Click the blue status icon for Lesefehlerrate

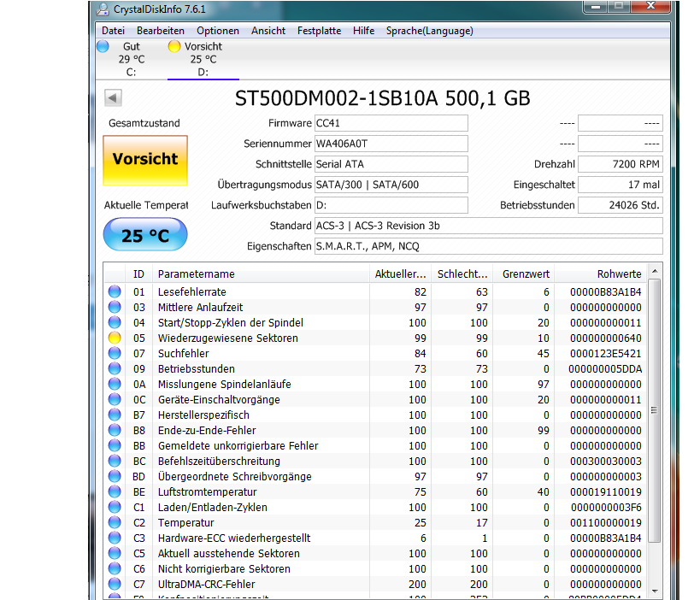pyautogui.click(x=115, y=291)
